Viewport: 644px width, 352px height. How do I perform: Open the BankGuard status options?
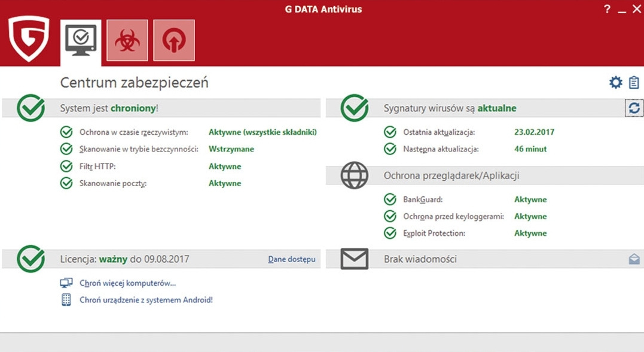pyautogui.click(x=530, y=199)
